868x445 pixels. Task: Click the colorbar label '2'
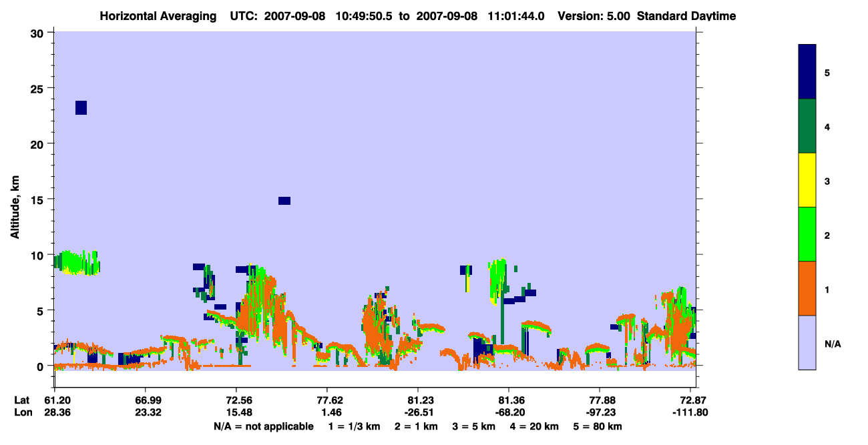[827, 234]
